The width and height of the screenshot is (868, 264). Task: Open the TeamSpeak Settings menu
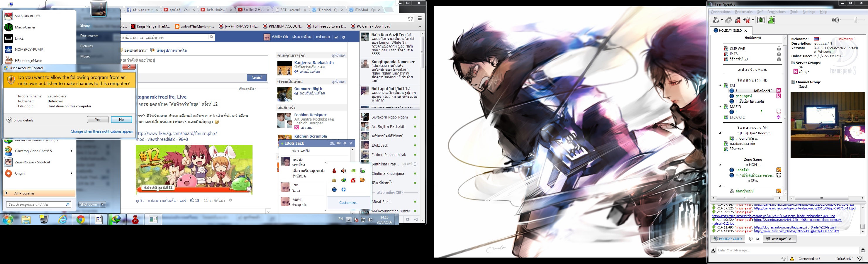tap(809, 12)
